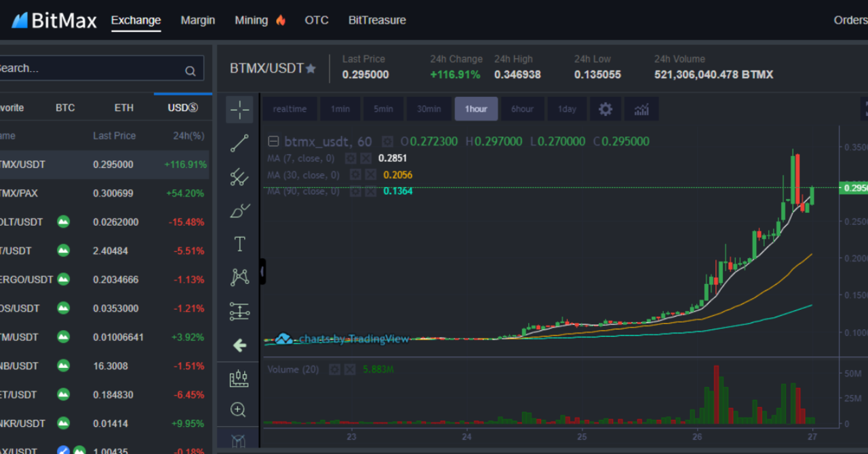Favorite BTMX/USDT with the star icon
Screen dimensions: 868x454
coord(311,68)
